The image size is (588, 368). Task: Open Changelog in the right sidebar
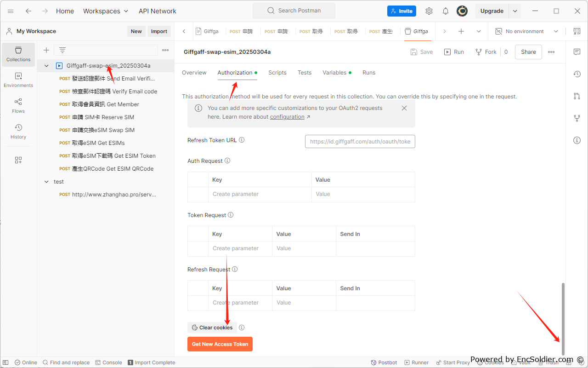click(x=577, y=74)
